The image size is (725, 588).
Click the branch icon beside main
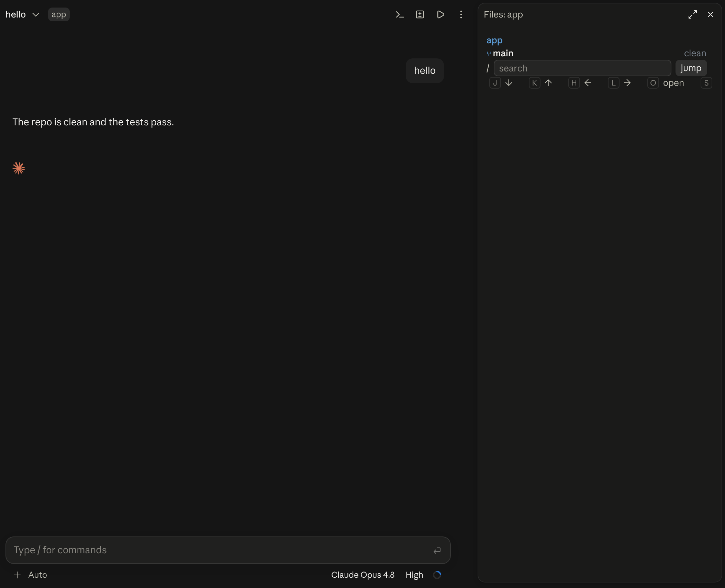tap(489, 54)
